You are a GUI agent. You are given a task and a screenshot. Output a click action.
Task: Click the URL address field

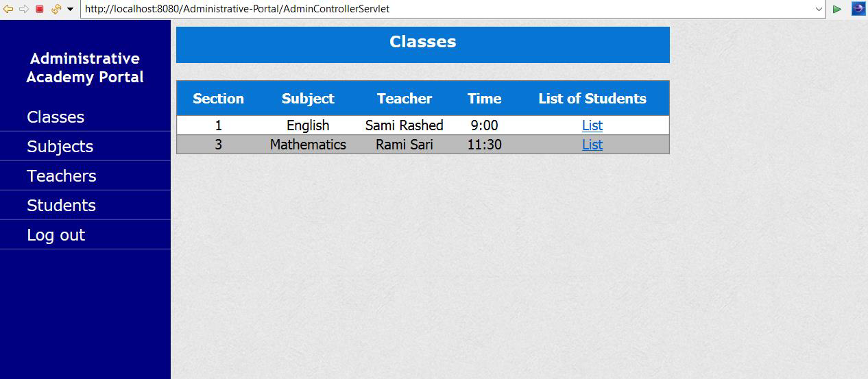(x=446, y=9)
